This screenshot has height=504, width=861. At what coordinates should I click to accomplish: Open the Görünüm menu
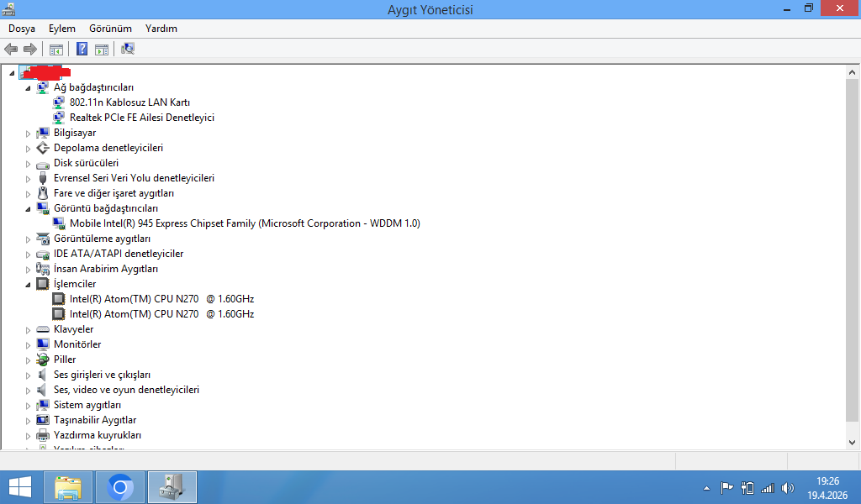(110, 29)
